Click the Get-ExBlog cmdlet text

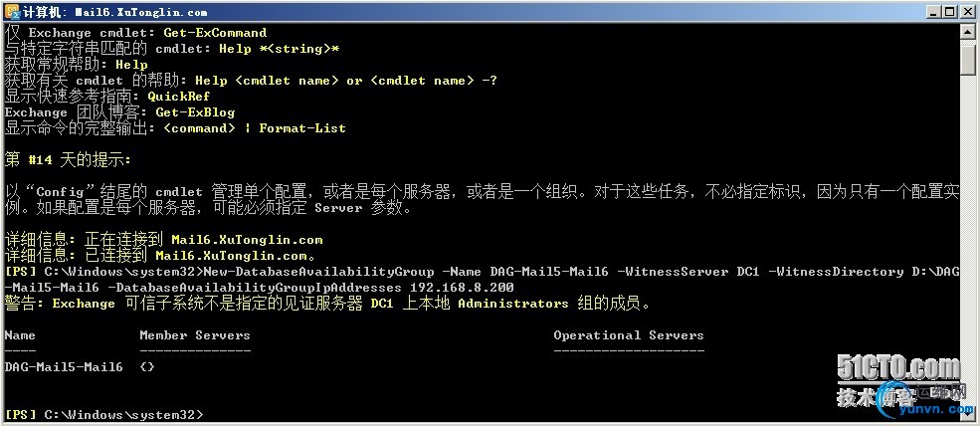coord(195,112)
